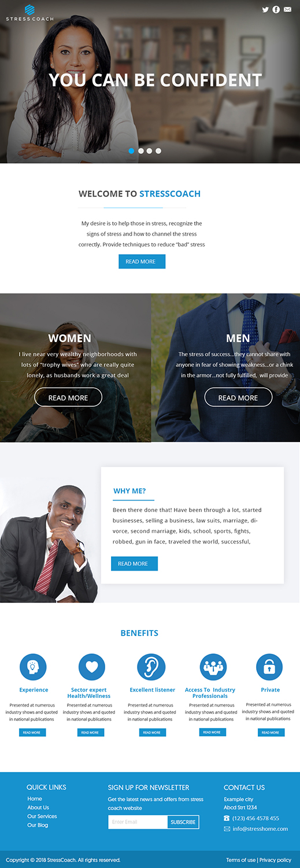Image resolution: width=300 pixels, height=868 pixels.
Task: Click the padlock Private icon
Action: tap(269, 667)
